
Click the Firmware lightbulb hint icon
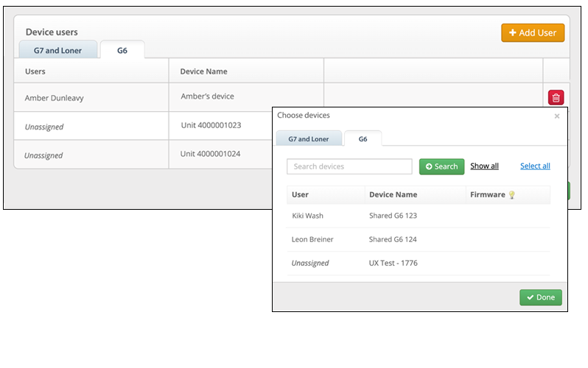(512, 195)
